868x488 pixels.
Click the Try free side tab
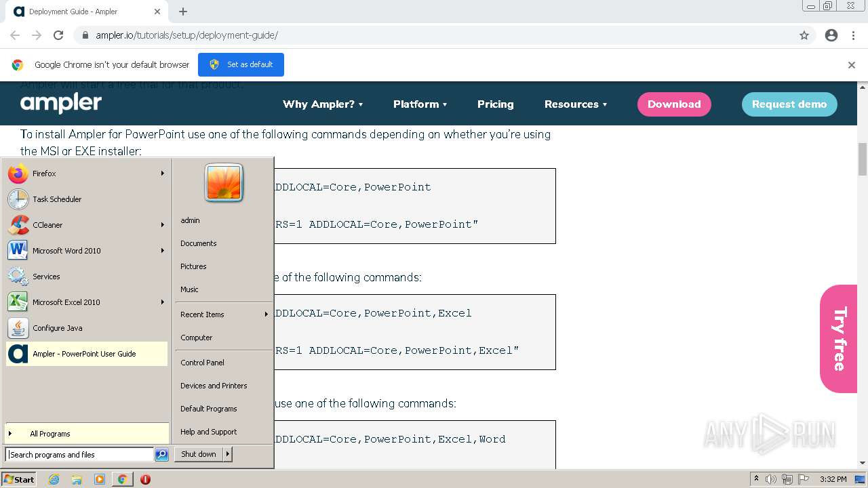tap(839, 339)
